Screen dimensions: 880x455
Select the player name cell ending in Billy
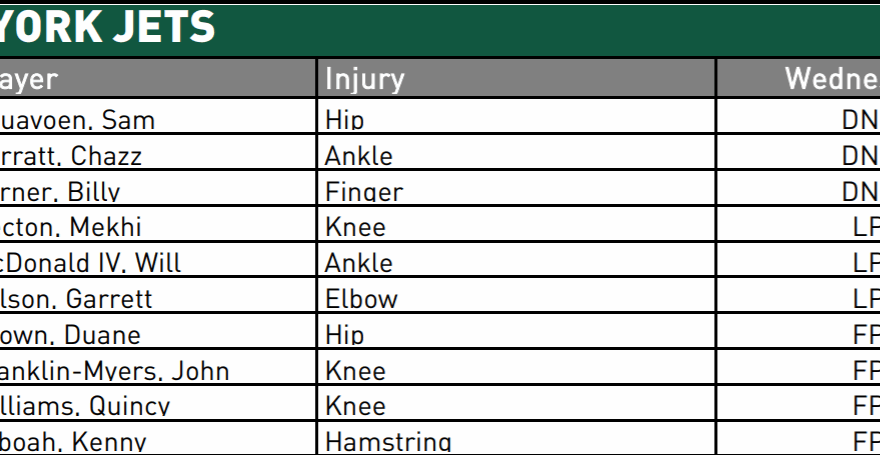click(x=61, y=192)
